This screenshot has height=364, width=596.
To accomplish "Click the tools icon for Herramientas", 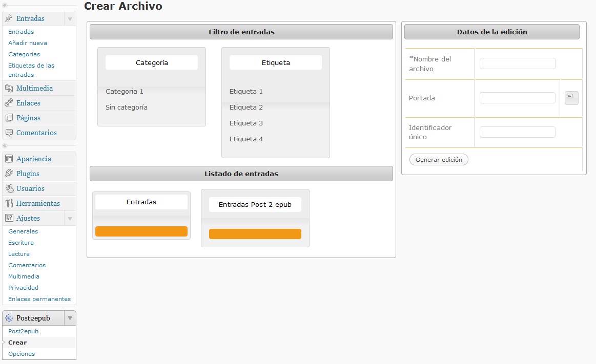I will coord(9,203).
